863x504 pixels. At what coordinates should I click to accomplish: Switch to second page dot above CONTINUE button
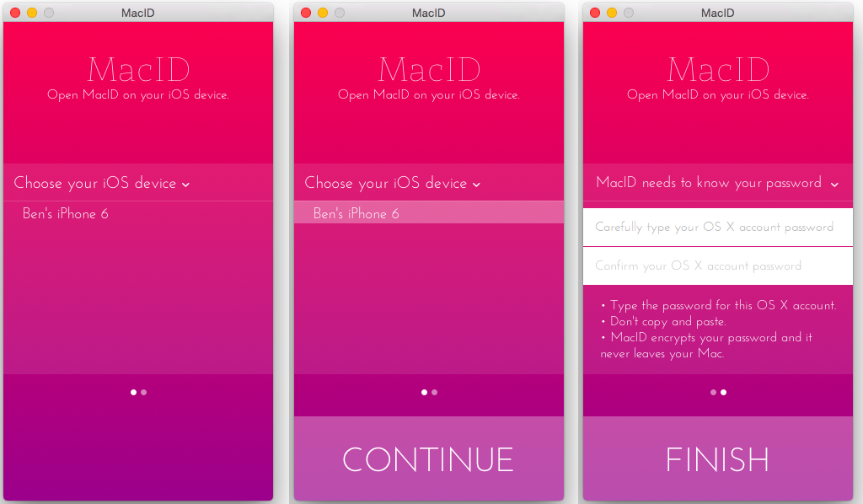pyautogui.click(x=434, y=392)
